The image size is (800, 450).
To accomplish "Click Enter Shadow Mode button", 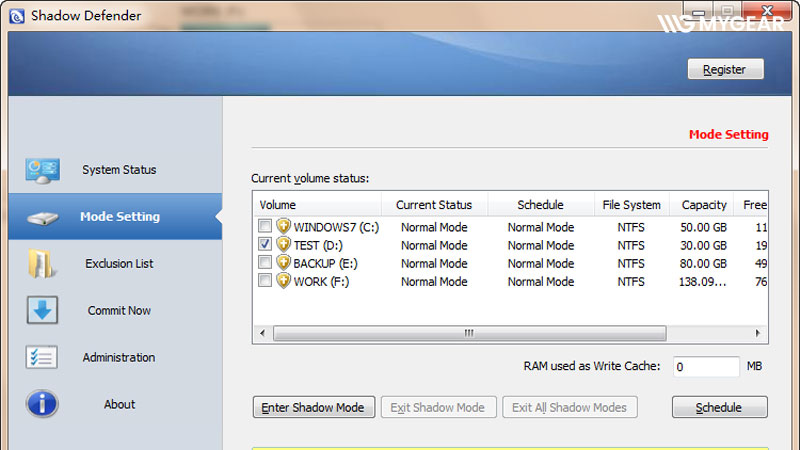I will click(x=314, y=407).
